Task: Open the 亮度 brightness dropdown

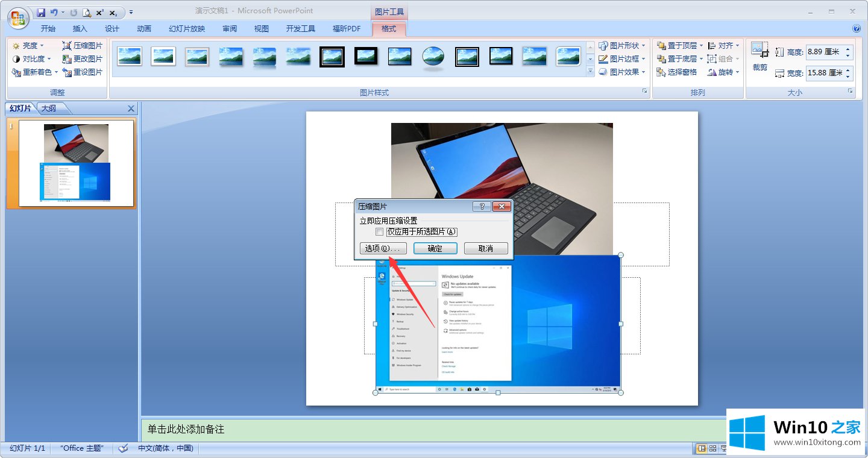Action: [x=28, y=46]
